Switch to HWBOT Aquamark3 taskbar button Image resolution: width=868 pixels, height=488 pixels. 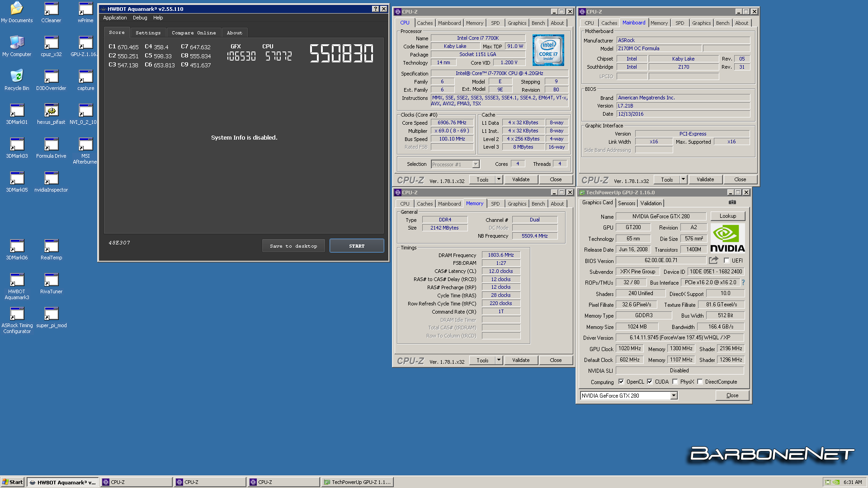63,482
